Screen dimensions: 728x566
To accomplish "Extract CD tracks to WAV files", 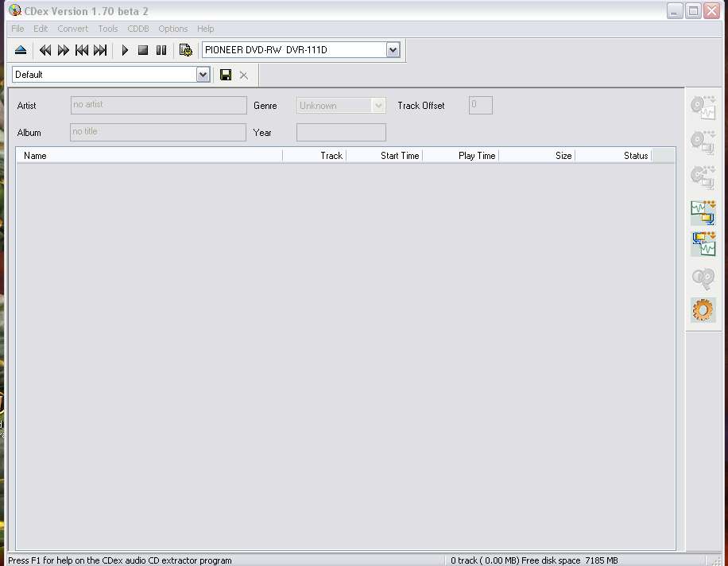I will (x=703, y=108).
